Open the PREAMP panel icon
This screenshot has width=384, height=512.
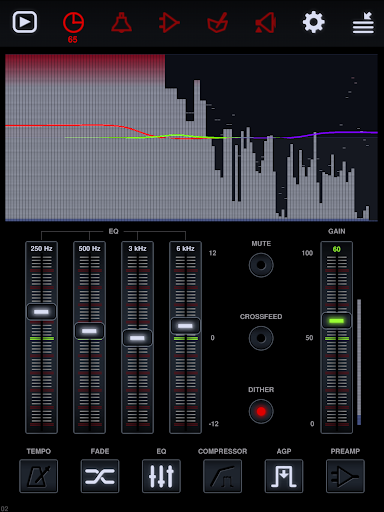(345, 476)
